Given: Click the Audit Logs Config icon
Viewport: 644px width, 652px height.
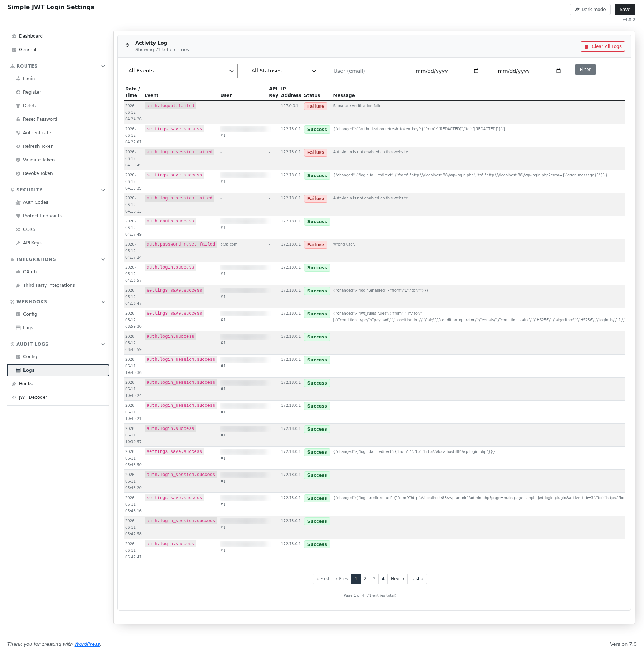Looking at the screenshot, I should (18, 357).
